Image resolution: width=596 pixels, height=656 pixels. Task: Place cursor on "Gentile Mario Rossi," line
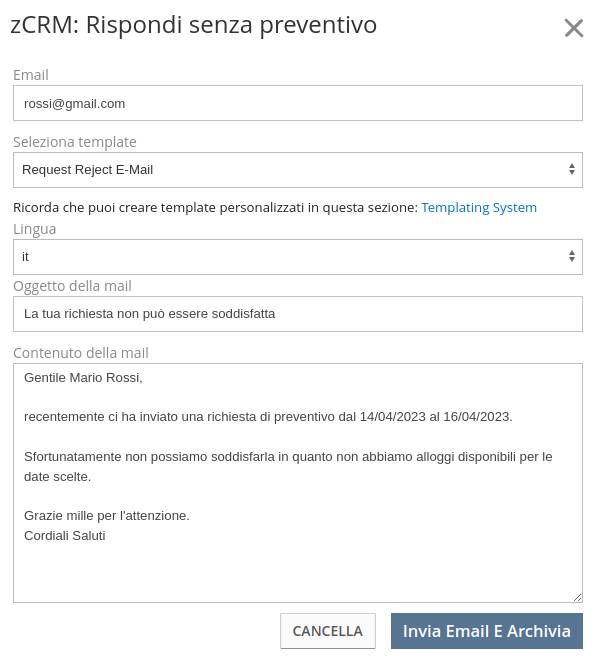(83, 378)
